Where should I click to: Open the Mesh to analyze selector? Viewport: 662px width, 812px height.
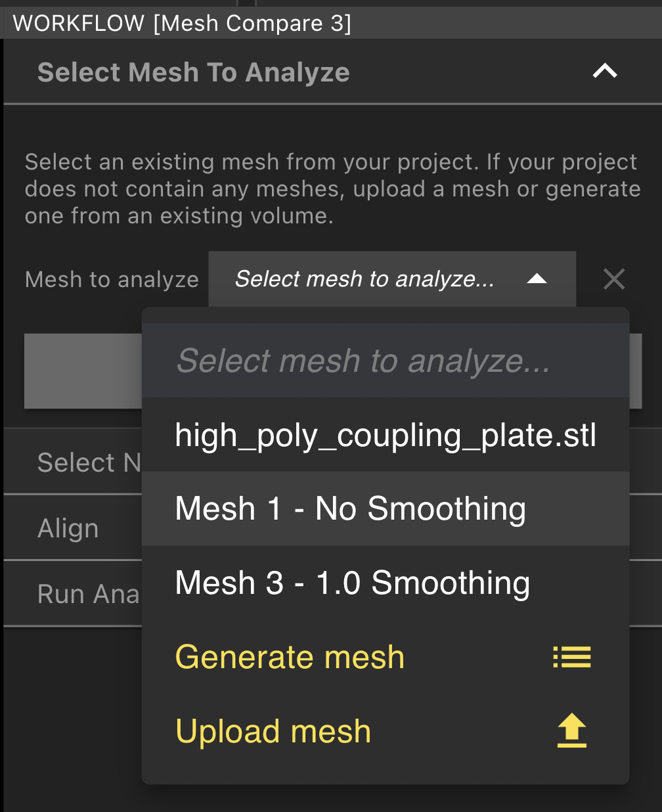point(391,279)
